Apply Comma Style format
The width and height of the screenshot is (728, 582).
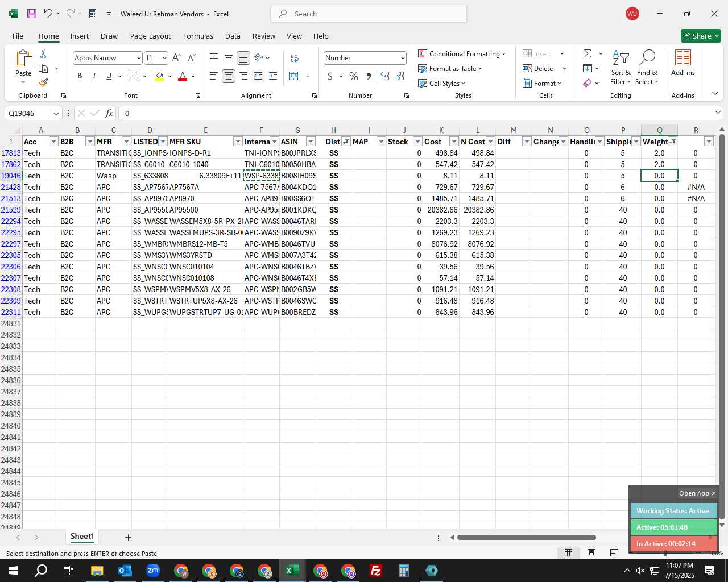[369, 76]
